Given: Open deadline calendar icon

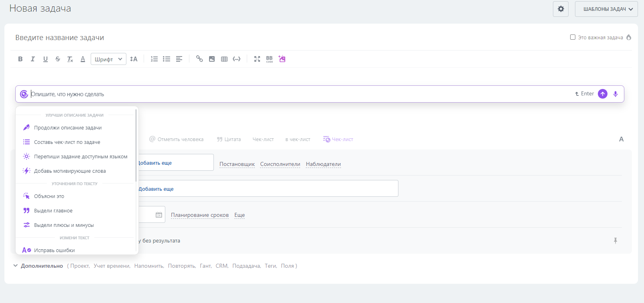Looking at the screenshot, I should click(x=159, y=215).
